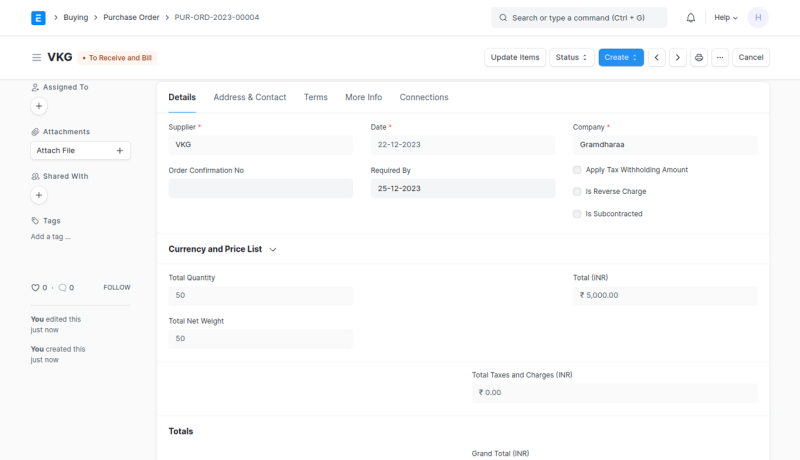800x460 pixels.
Task: Click the Tags tag icon
Action: [x=35, y=221]
